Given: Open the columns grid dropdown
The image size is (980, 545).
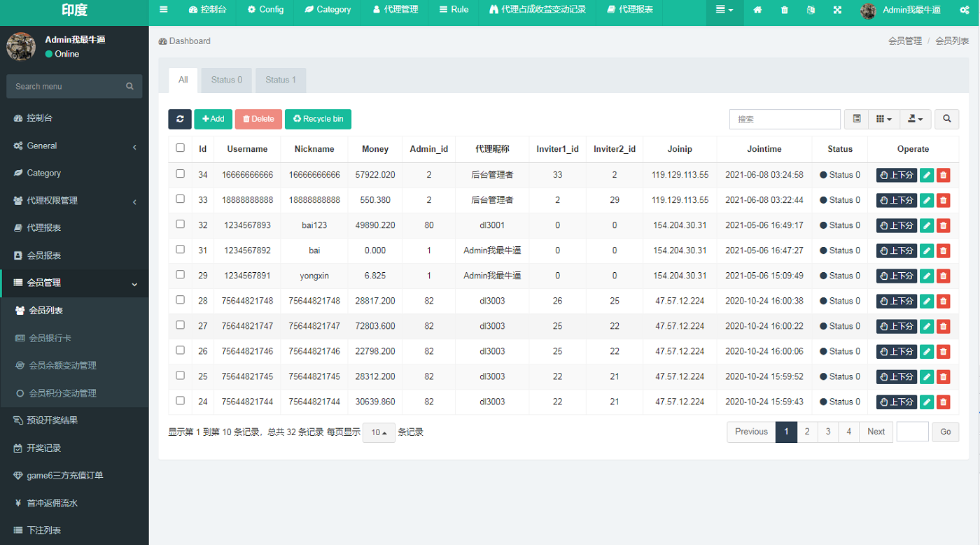Looking at the screenshot, I should pos(883,119).
